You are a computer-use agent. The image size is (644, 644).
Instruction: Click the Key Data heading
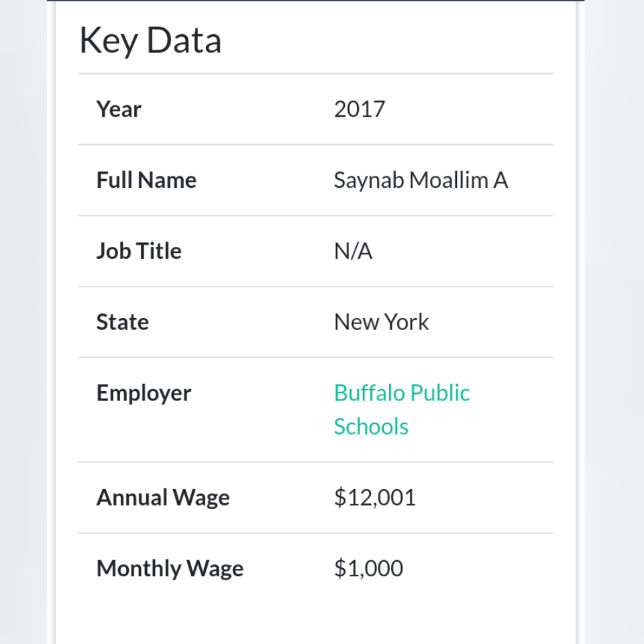coord(150,41)
